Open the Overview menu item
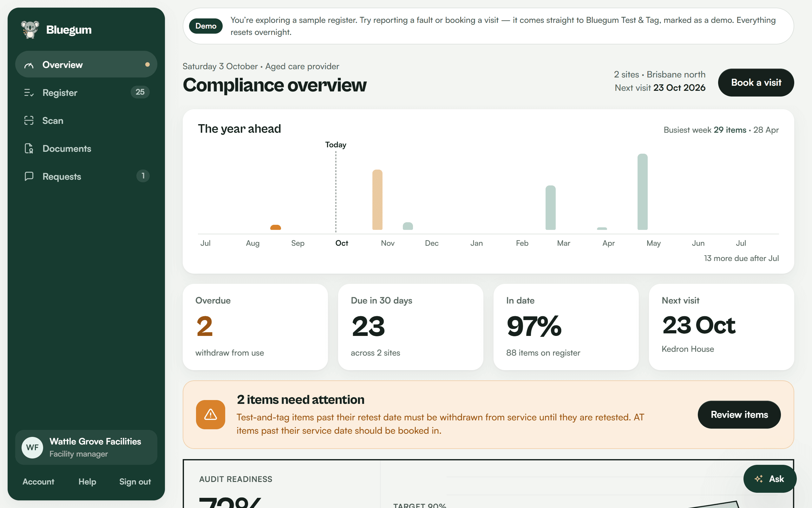The width and height of the screenshot is (812, 508). click(86, 64)
